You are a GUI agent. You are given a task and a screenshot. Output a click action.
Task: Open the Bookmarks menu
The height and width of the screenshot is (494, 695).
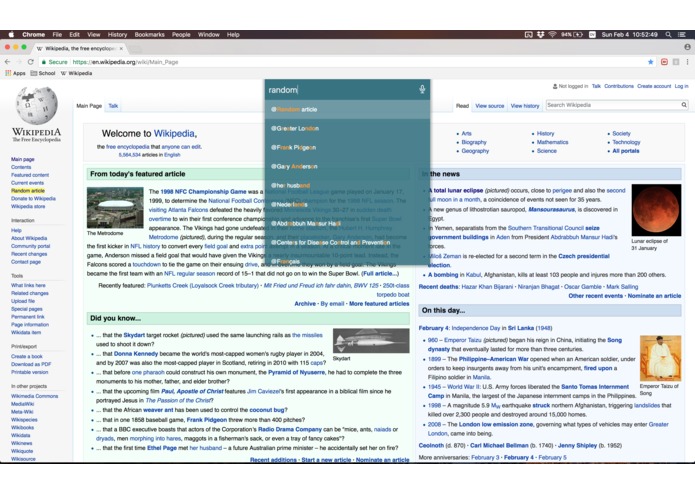(x=149, y=35)
